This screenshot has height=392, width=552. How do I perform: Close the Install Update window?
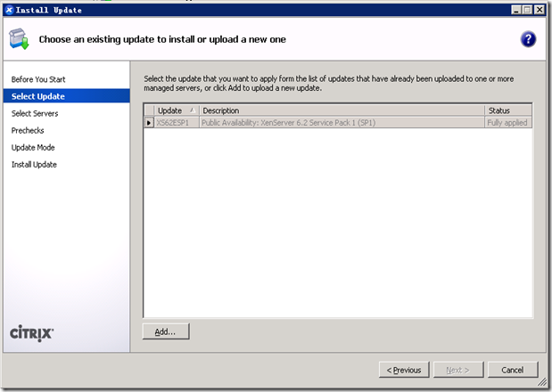pos(540,10)
